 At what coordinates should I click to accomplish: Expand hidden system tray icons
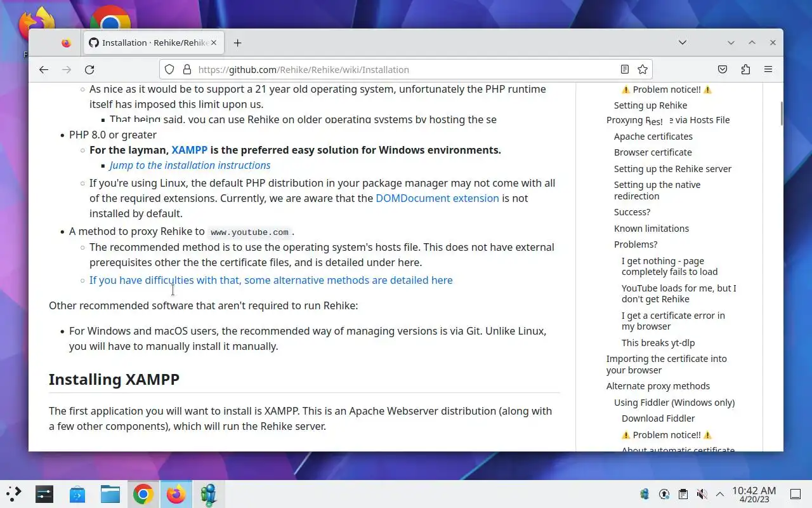720,494
